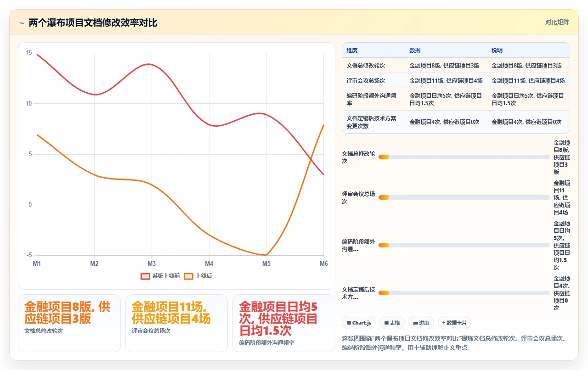Viewport: 588px width, 370px height.
Task: Open card 金融项目日均5次, 供应链项目日均1.5次
Action: pos(284,323)
